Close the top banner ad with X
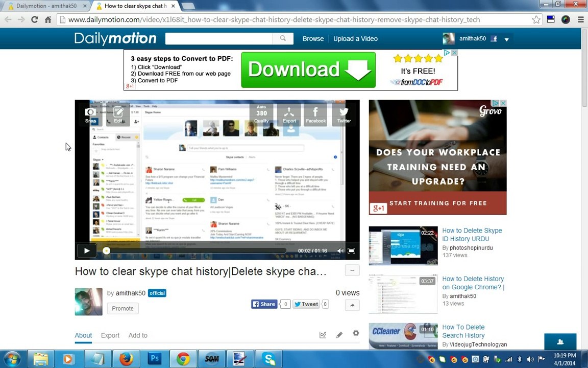The image size is (588, 368). pos(454,53)
